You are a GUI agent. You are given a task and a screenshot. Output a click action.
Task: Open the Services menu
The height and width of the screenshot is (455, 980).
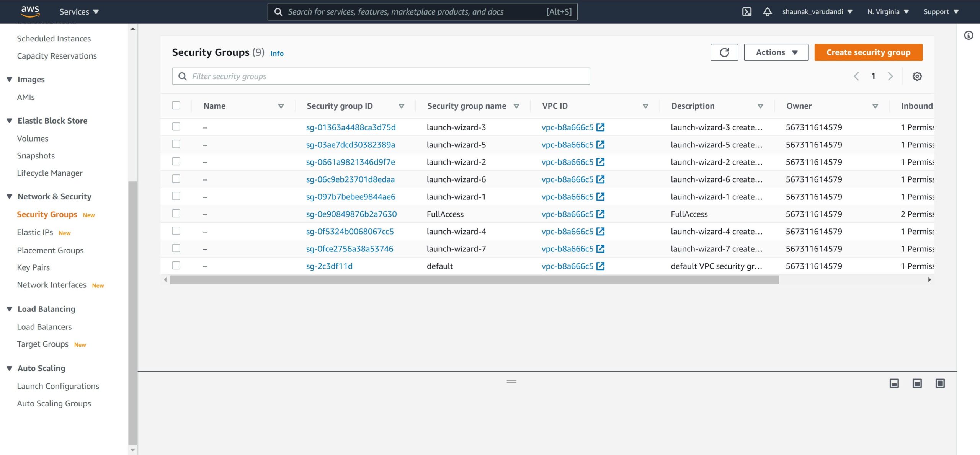pyautogui.click(x=79, y=11)
